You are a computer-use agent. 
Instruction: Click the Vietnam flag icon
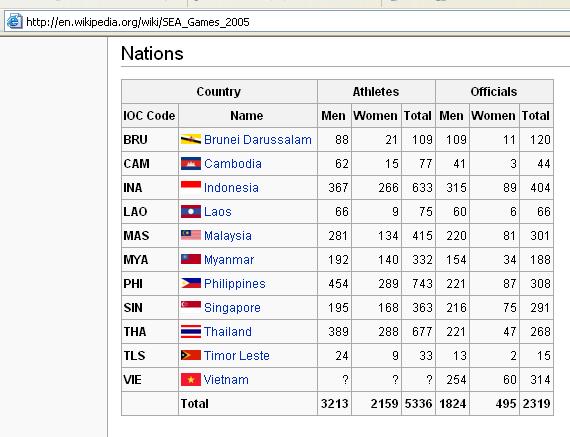pos(191,380)
